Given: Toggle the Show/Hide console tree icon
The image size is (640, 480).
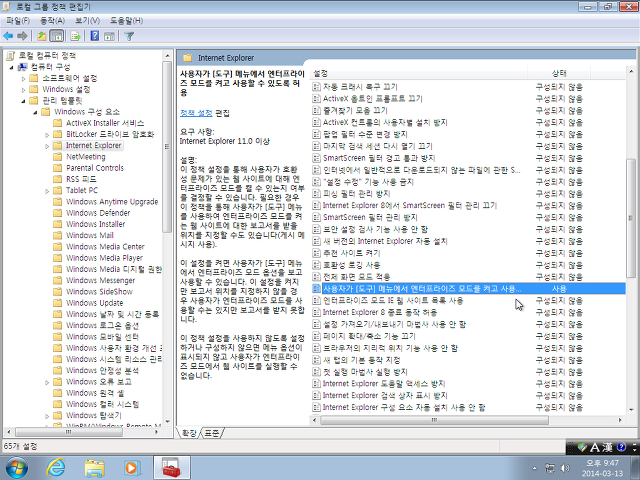Looking at the screenshot, I should (x=56, y=36).
